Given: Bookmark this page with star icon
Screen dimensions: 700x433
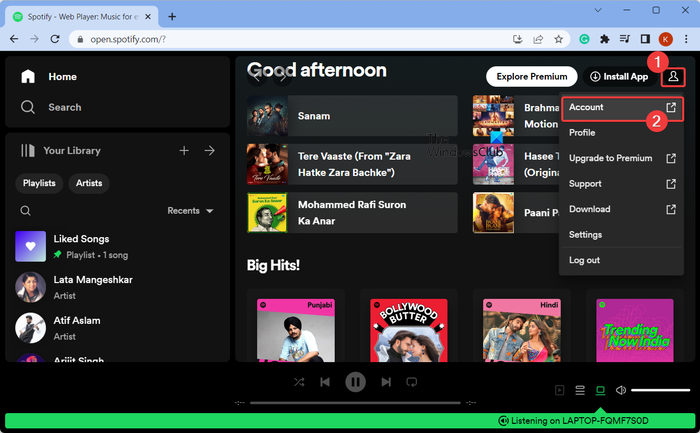Looking at the screenshot, I should (558, 39).
